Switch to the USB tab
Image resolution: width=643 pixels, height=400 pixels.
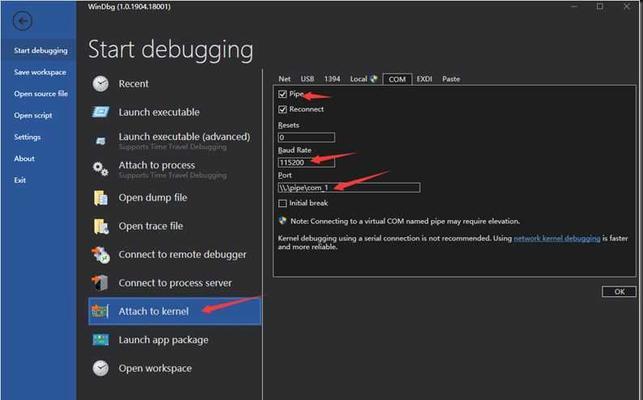[307, 79]
